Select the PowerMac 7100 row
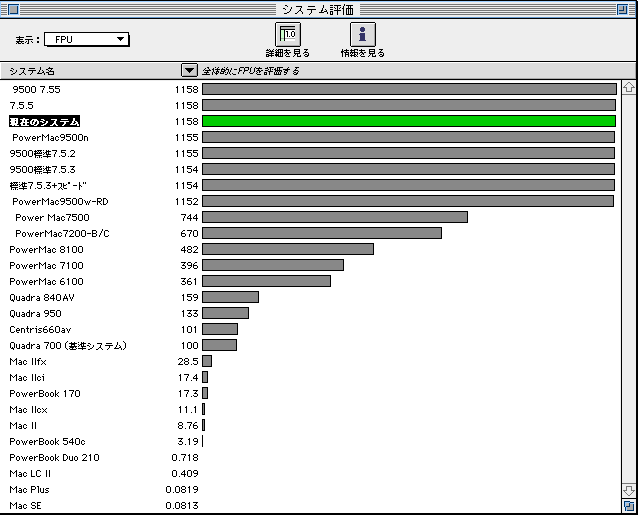This screenshot has height=515, width=638. pyautogui.click(x=309, y=265)
